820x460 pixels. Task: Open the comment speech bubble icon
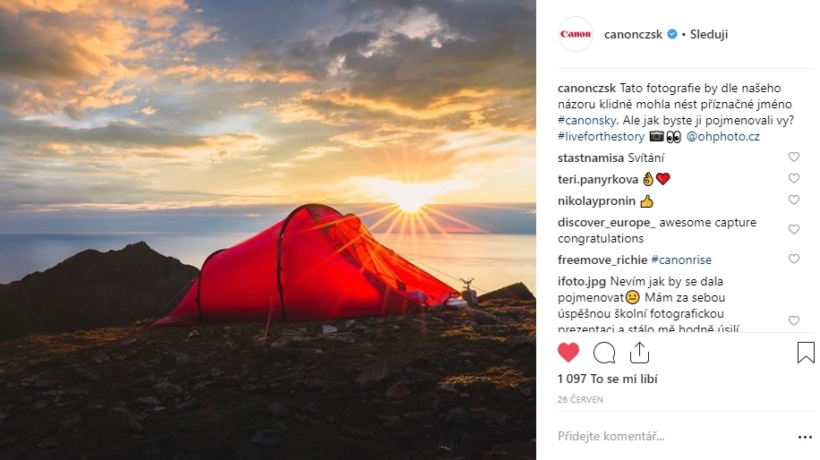coord(604,353)
